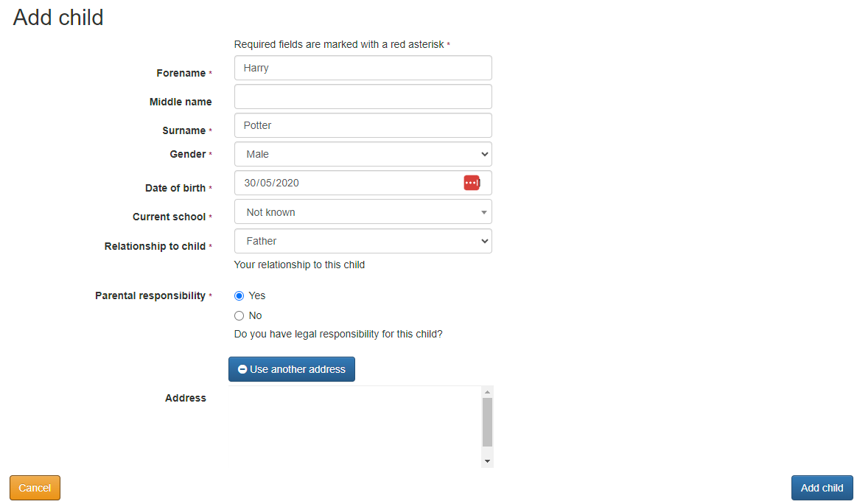Click the address box scroll up arrow
857x504 pixels.
[x=488, y=392]
